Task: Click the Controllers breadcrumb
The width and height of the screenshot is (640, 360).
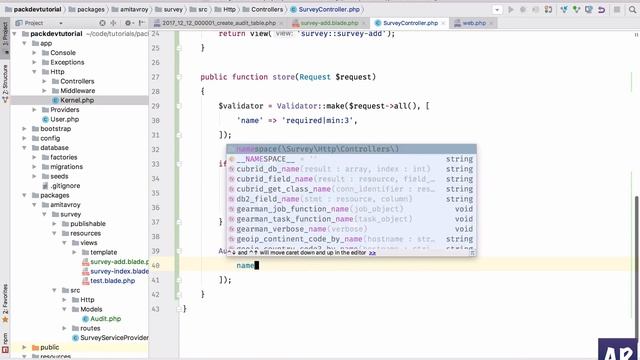Action: tap(262, 9)
